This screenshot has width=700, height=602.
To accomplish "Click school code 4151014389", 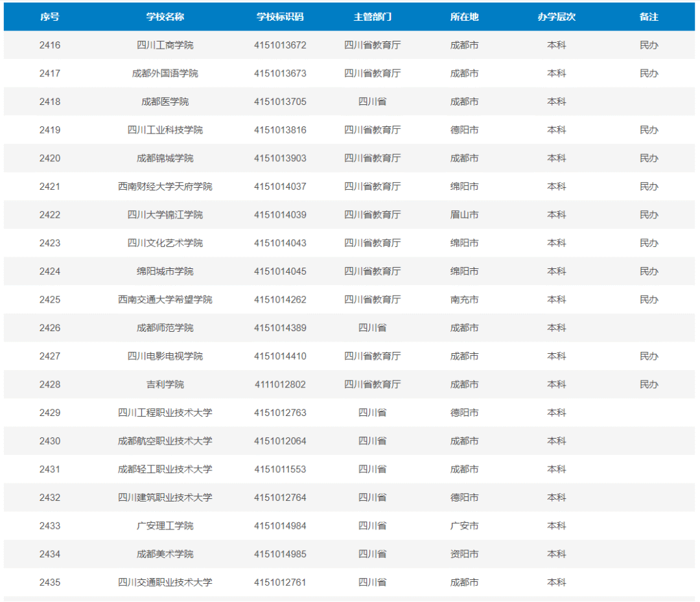I will pos(281,328).
